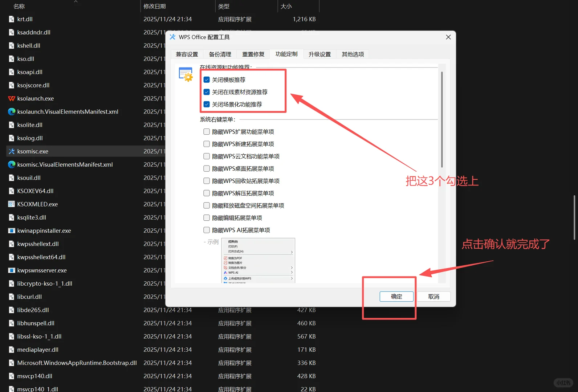Click the kwinappinstaller.exe application icon
Screen dimensions: 578x392
pos(12,230)
